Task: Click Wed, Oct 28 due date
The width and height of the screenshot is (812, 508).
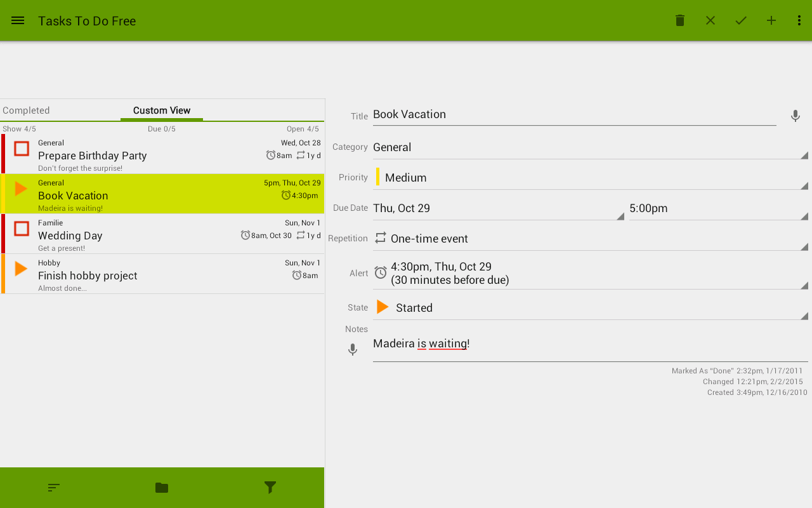Action: pyautogui.click(x=301, y=143)
